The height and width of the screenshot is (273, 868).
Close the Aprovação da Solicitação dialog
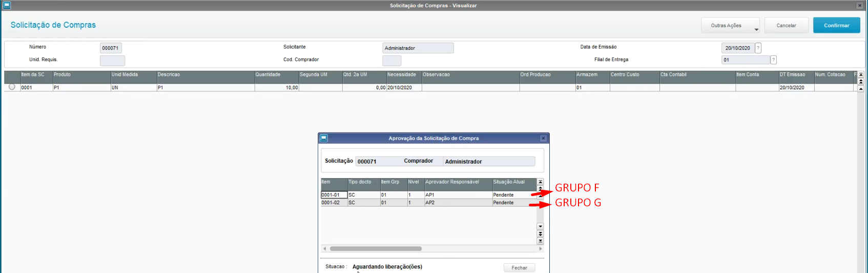tap(544, 138)
